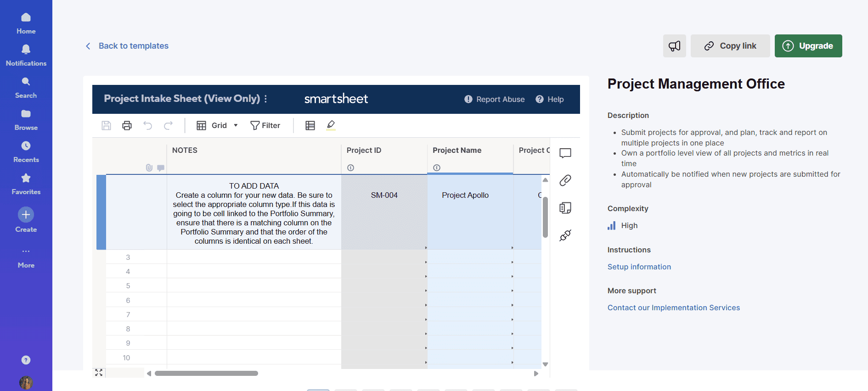
Task: Click the announcements megaphone icon
Action: click(674, 46)
